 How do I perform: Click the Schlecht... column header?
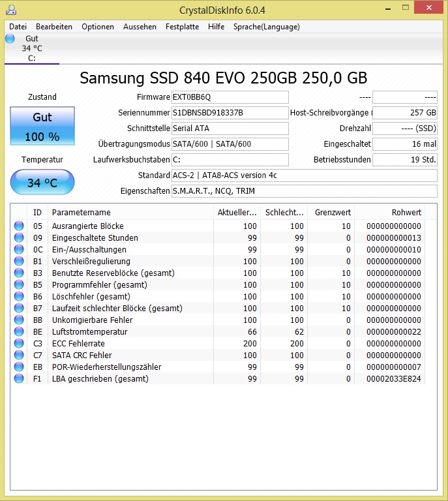(284, 213)
